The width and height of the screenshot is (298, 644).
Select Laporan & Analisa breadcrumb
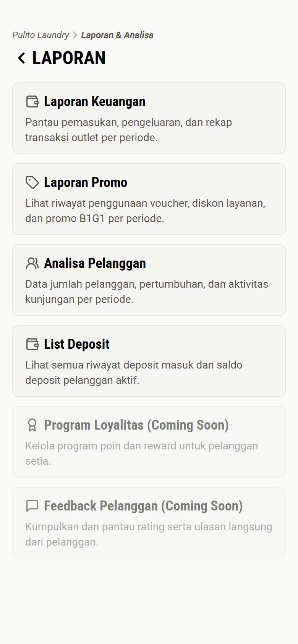pos(117,35)
